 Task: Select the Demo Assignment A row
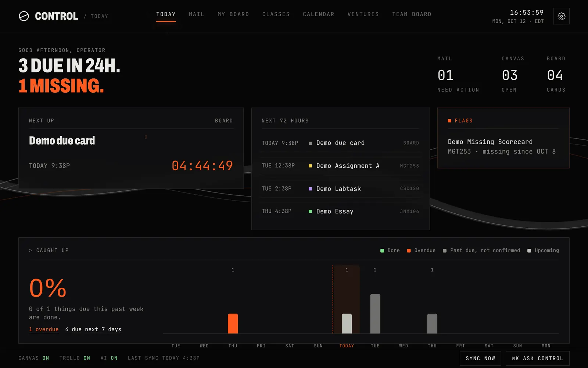coord(340,166)
